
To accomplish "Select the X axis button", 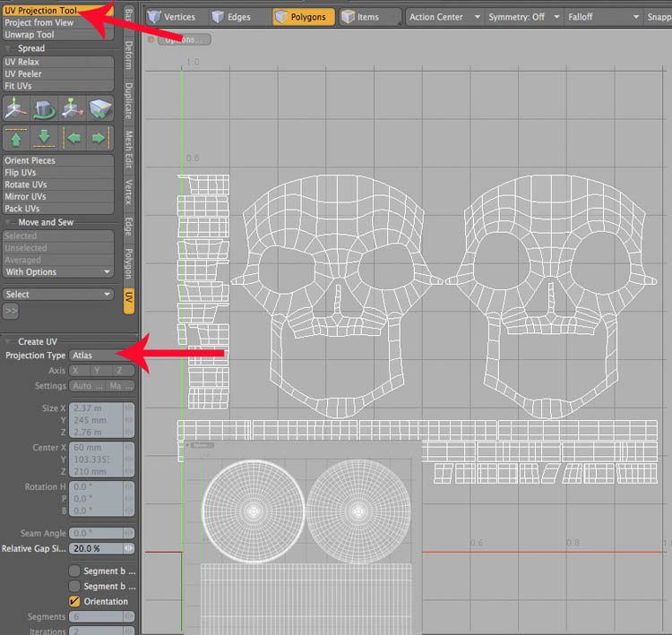I will tap(79, 371).
